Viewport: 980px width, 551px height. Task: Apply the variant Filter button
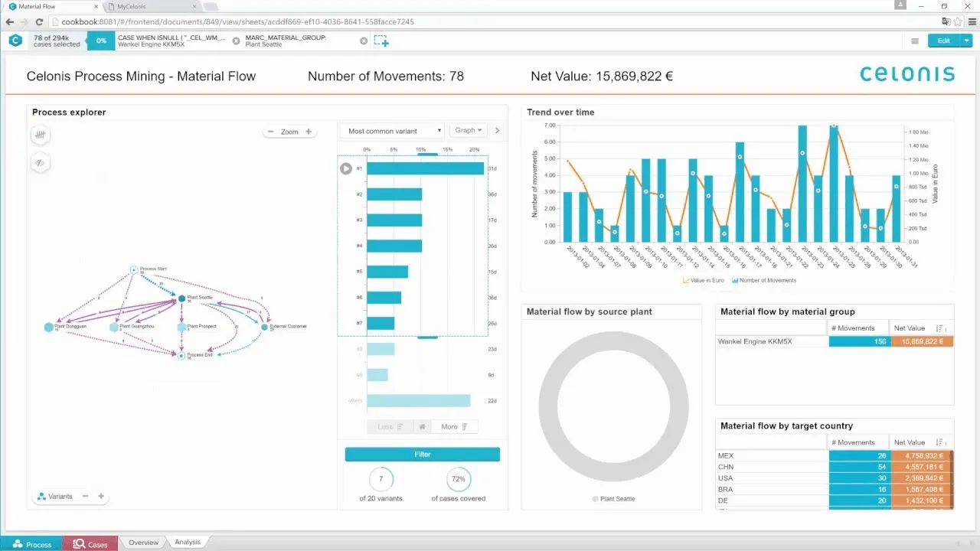click(423, 455)
